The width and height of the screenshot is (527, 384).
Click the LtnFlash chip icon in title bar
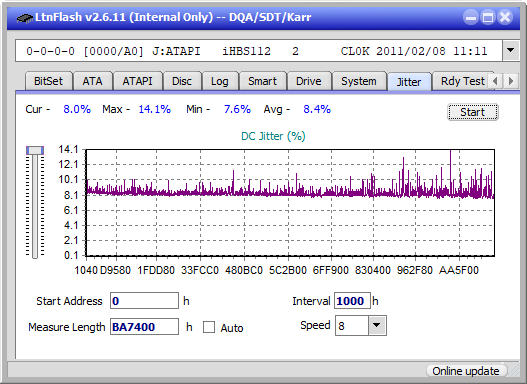[24, 18]
